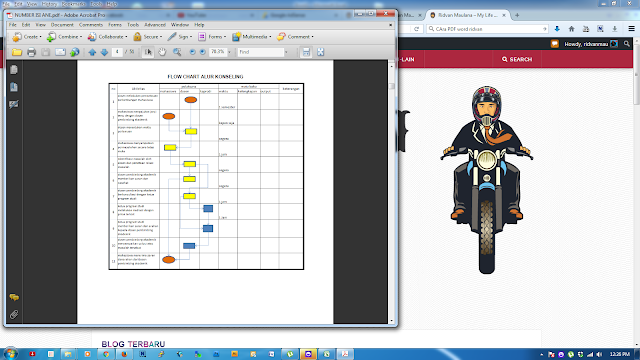Expand the zoom percentage dropdown
The width and height of the screenshot is (640, 360).
tap(229, 52)
